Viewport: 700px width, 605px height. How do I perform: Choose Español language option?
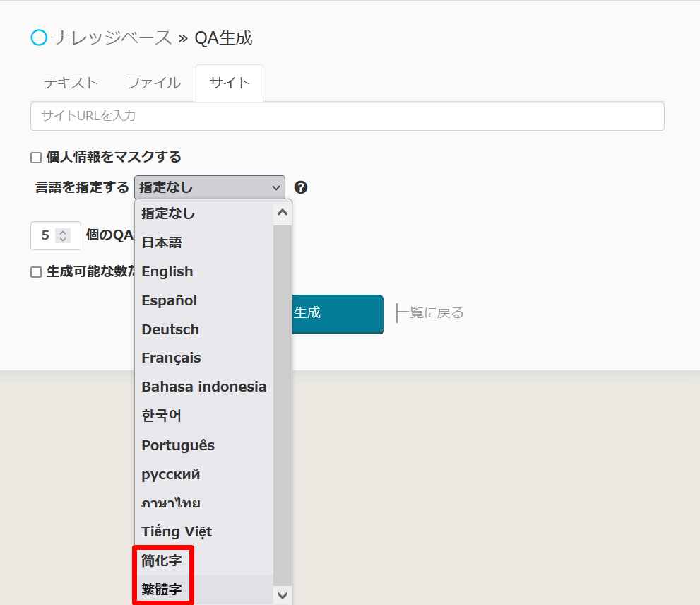point(204,300)
